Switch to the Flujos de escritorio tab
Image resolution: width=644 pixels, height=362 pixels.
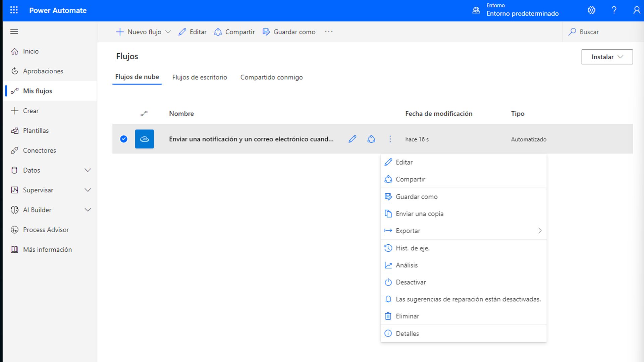pyautogui.click(x=200, y=77)
